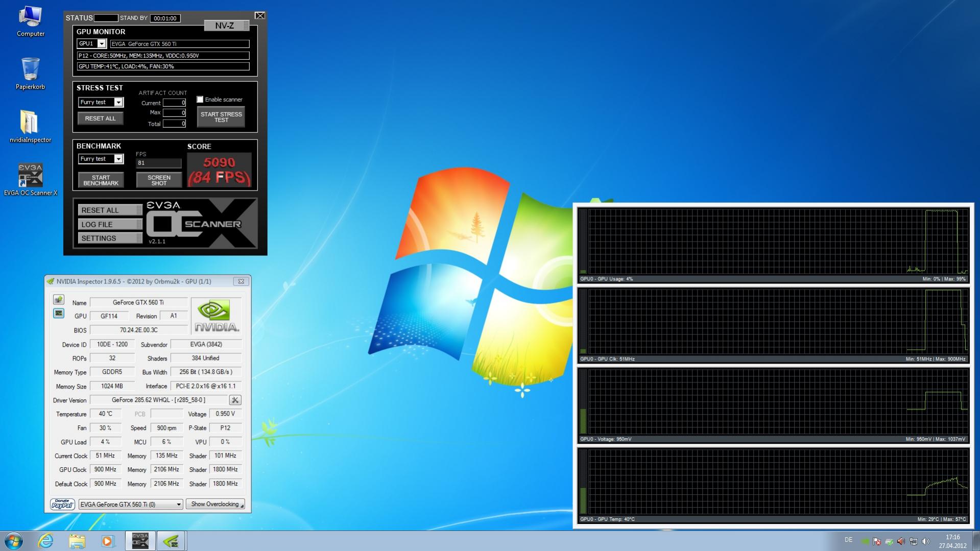
Task: Open the Computer desktop icon
Action: [31, 21]
